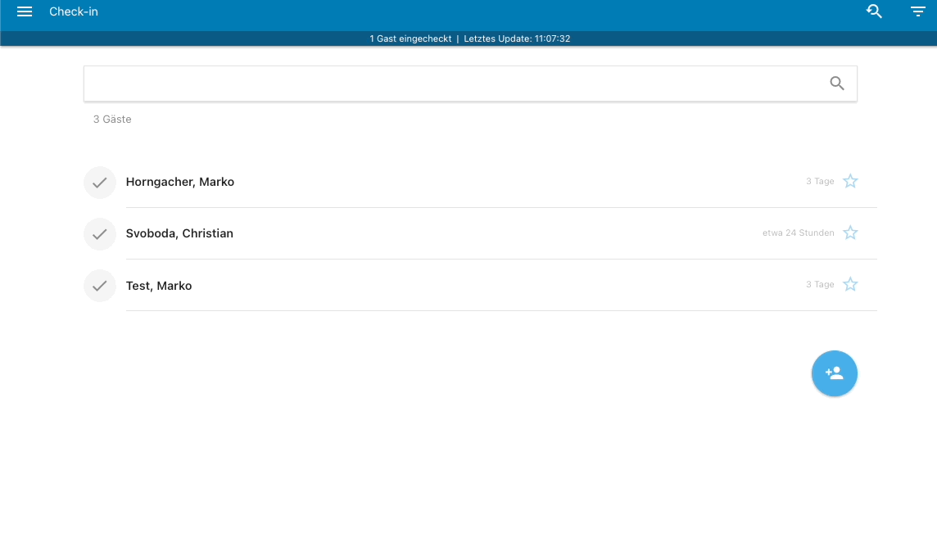Toggle check-in for Horngacher, Marko

[100, 183]
